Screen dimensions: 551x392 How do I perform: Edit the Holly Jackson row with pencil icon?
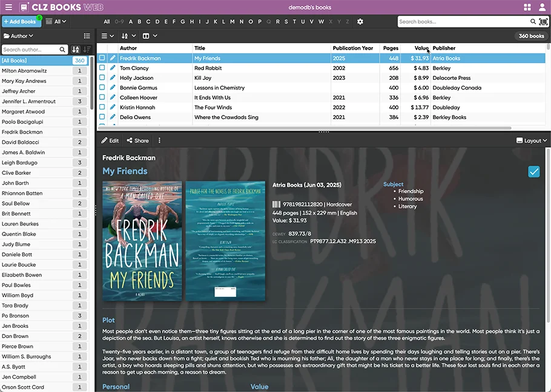coord(113,77)
